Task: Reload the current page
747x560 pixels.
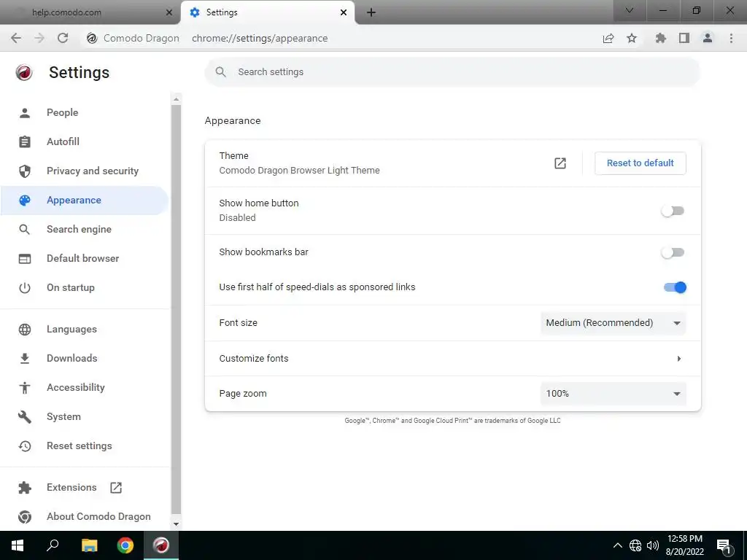Action: [63, 38]
